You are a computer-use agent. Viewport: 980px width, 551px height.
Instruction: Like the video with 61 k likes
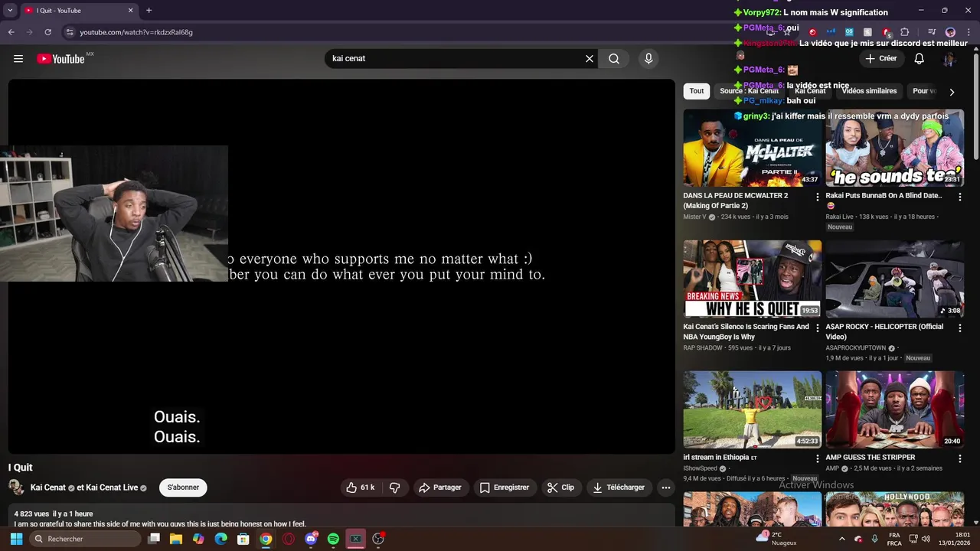[x=361, y=487]
